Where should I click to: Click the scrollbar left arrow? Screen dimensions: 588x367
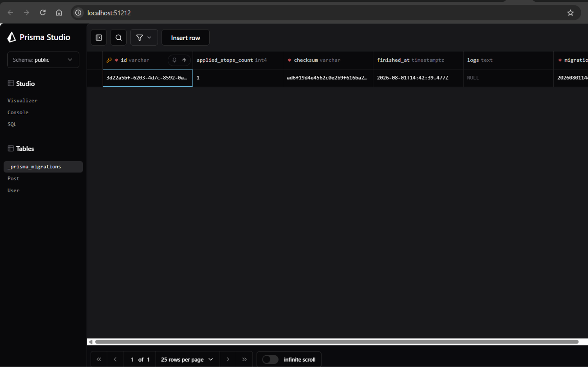[91, 342]
